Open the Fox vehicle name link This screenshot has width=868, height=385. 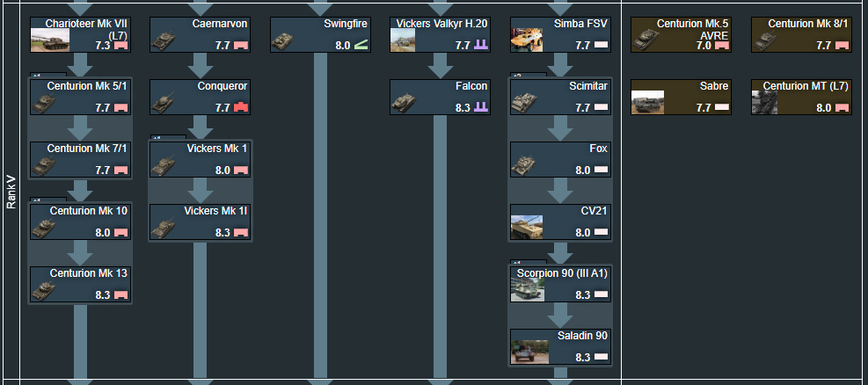tap(598, 149)
